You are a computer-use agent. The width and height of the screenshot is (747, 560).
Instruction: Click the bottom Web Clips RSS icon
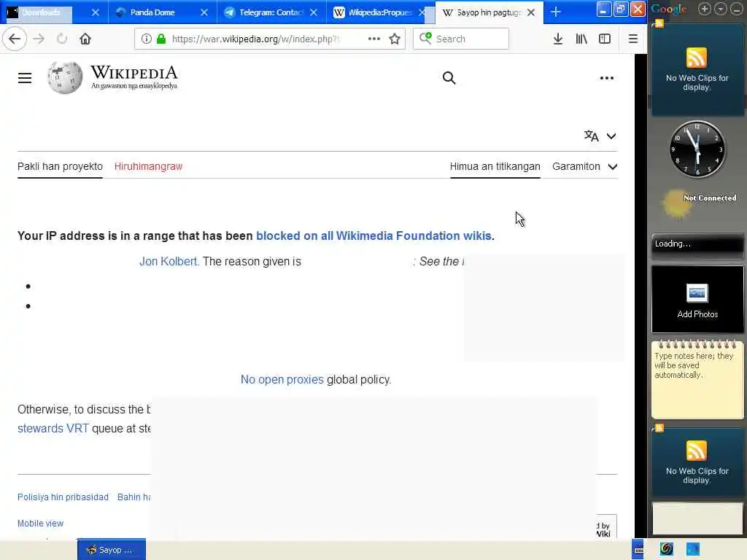[x=697, y=451]
